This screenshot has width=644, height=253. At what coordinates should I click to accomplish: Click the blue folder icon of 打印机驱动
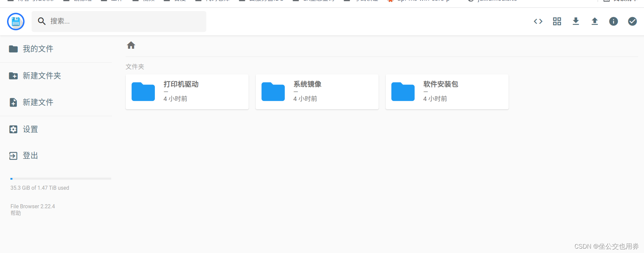[x=143, y=92]
